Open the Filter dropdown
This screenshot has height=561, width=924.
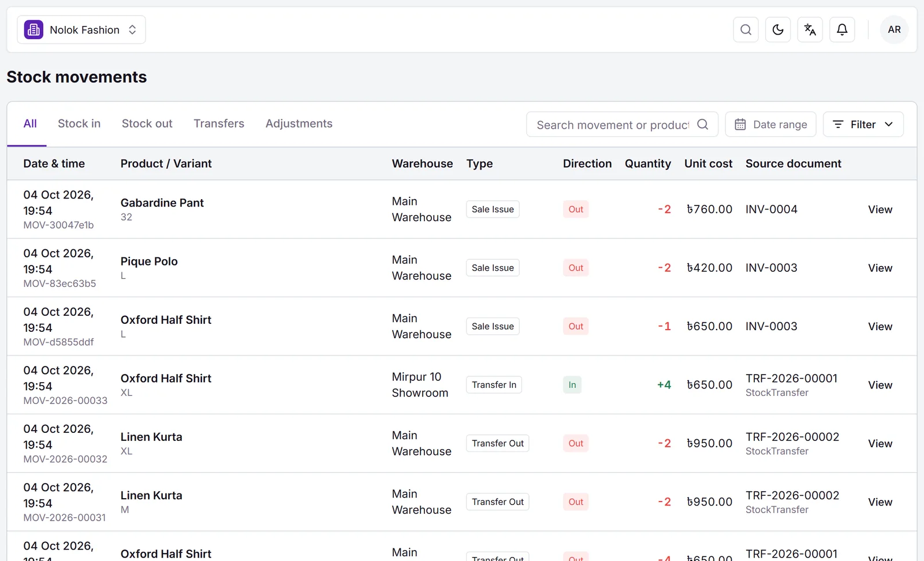point(863,124)
